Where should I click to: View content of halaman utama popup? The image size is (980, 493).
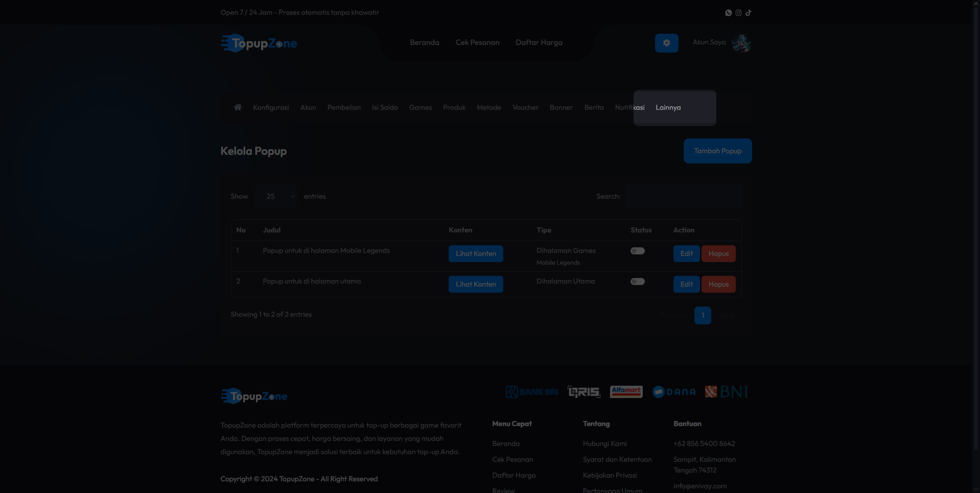tap(476, 284)
